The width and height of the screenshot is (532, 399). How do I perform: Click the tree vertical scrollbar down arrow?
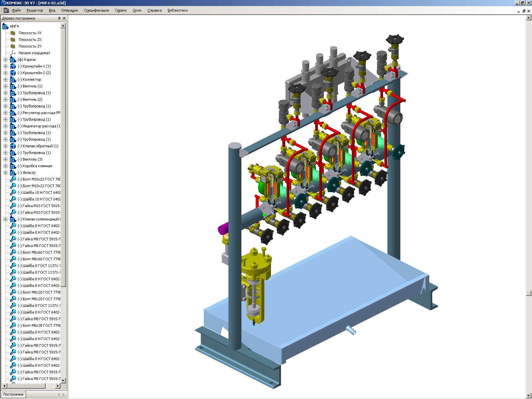(63, 380)
